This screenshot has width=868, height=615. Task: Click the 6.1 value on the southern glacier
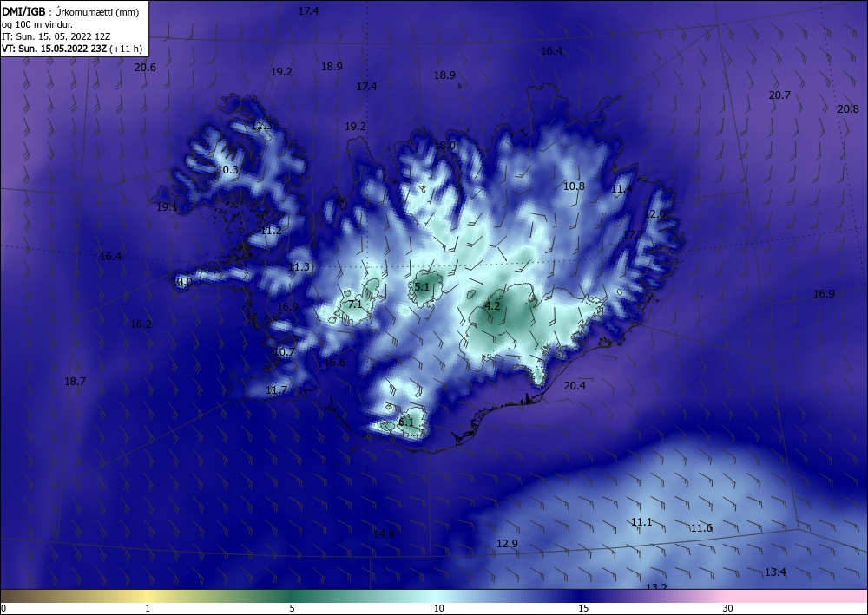click(406, 422)
